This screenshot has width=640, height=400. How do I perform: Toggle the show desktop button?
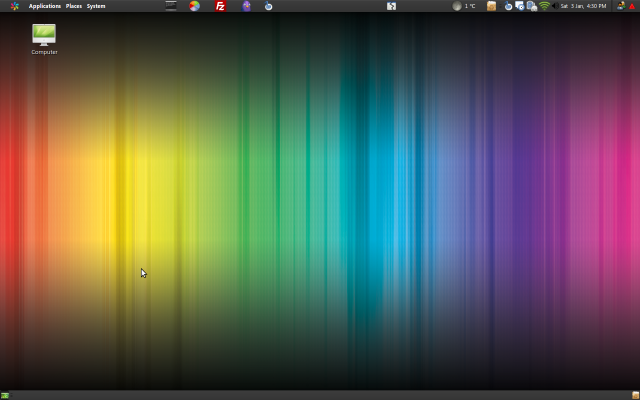click(x=5, y=395)
